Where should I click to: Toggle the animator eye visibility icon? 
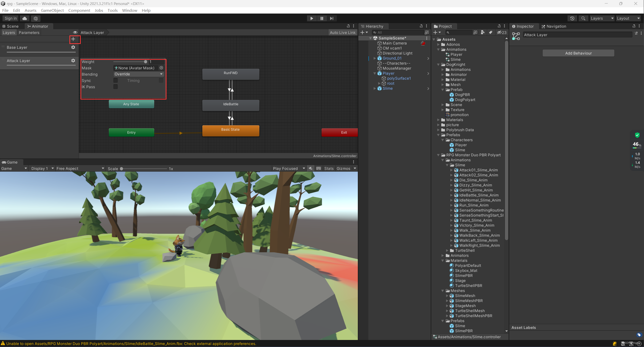coord(75,32)
